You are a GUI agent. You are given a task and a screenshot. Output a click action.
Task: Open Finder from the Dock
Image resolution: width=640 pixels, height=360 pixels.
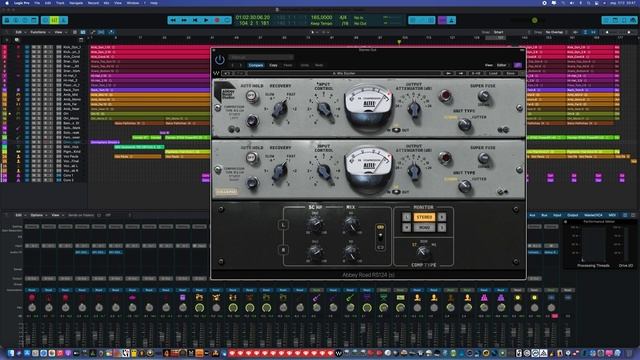tap(11, 353)
